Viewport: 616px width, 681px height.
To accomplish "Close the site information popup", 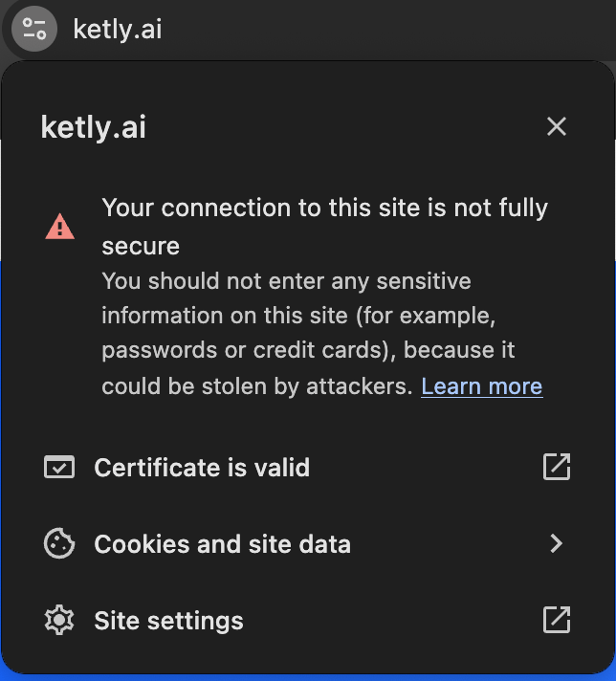I will [557, 126].
